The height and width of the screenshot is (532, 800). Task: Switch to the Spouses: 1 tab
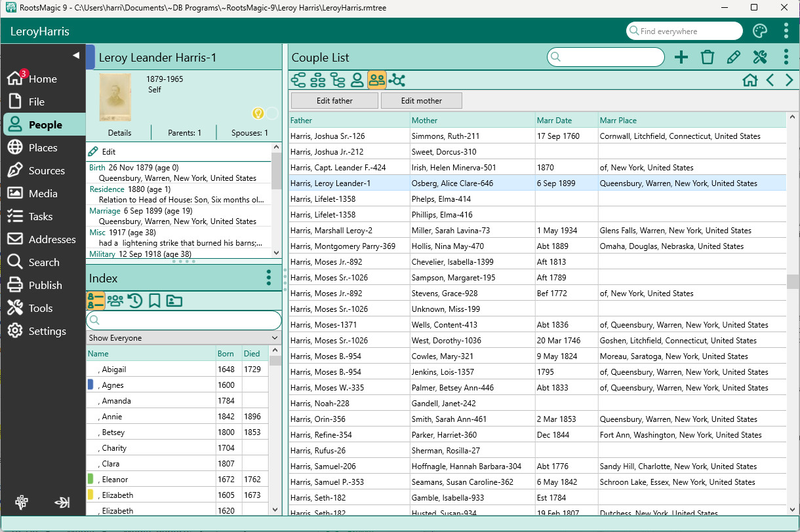click(x=249, y=133)
